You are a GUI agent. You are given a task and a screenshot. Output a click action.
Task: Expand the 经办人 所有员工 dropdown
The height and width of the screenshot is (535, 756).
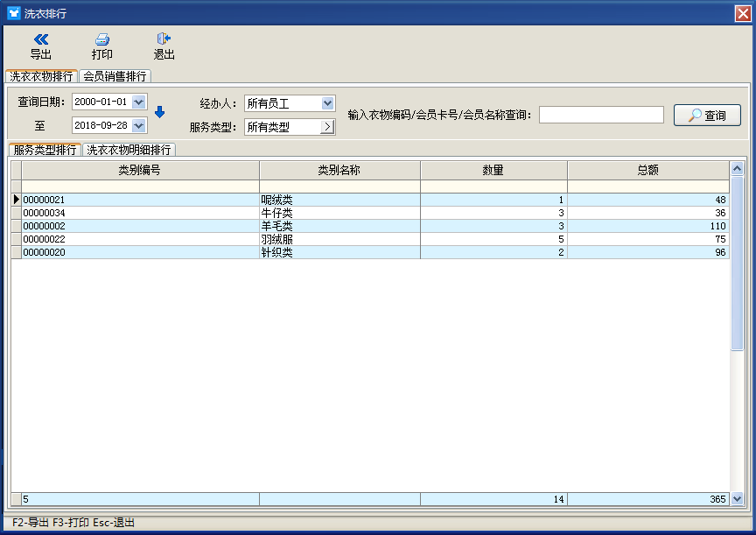[x=328, y=103]
